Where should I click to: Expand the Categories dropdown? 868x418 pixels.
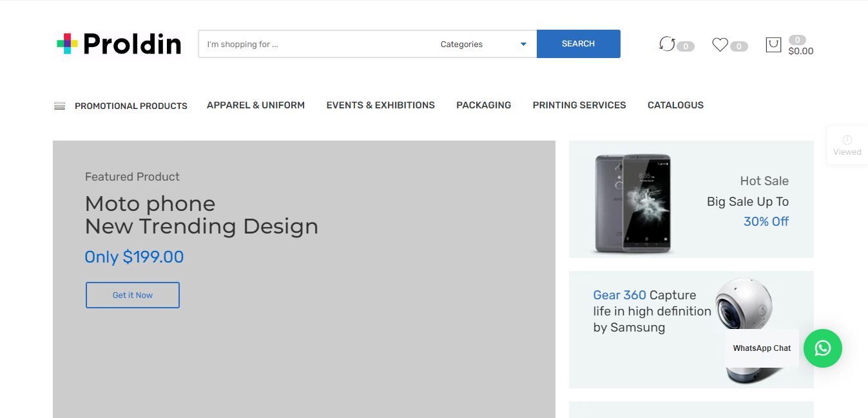click(x=484, y=44)
